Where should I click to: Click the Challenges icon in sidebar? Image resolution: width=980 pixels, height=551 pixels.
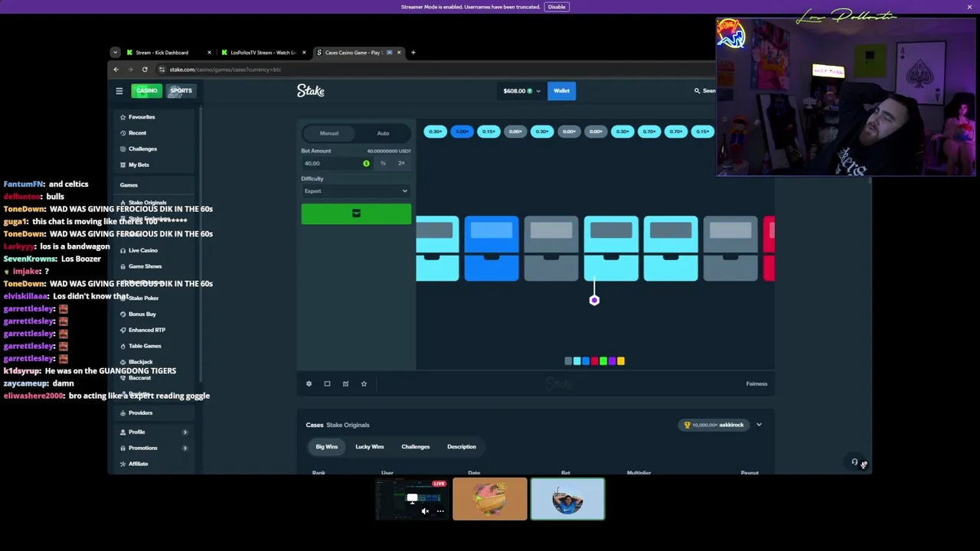point(122,149)
